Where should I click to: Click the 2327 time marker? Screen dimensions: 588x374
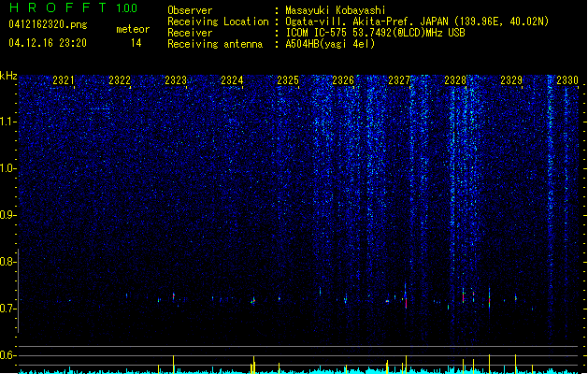click(399, 80)
